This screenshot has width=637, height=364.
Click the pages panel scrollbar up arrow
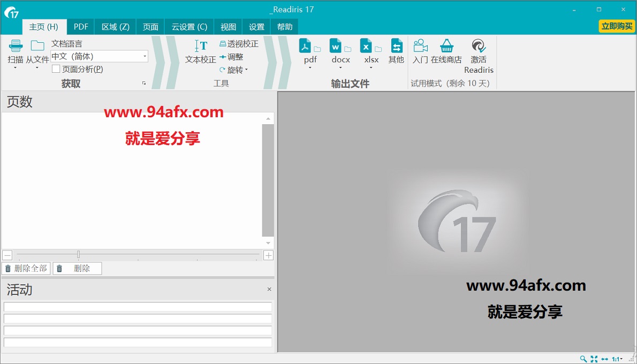268,119
